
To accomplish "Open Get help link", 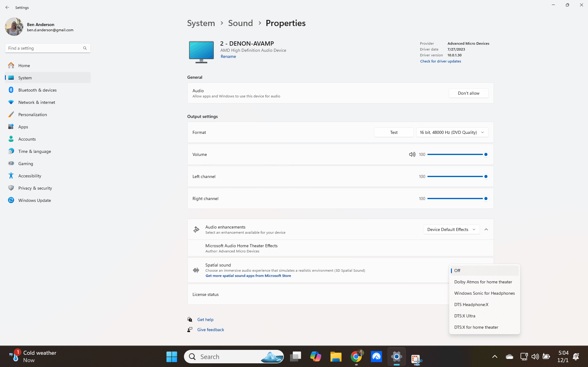I will (x=205, y=320).
